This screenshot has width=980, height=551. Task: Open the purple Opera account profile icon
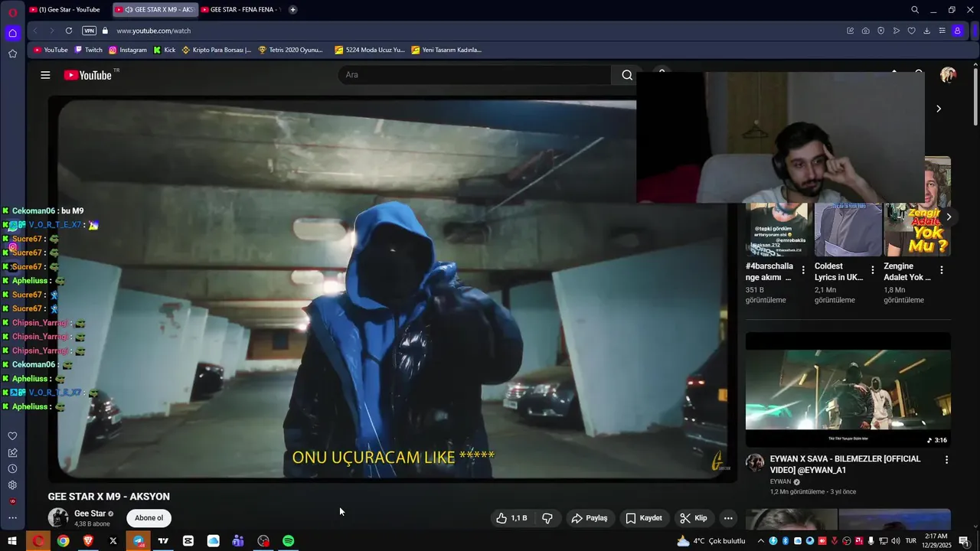[957, 31]
